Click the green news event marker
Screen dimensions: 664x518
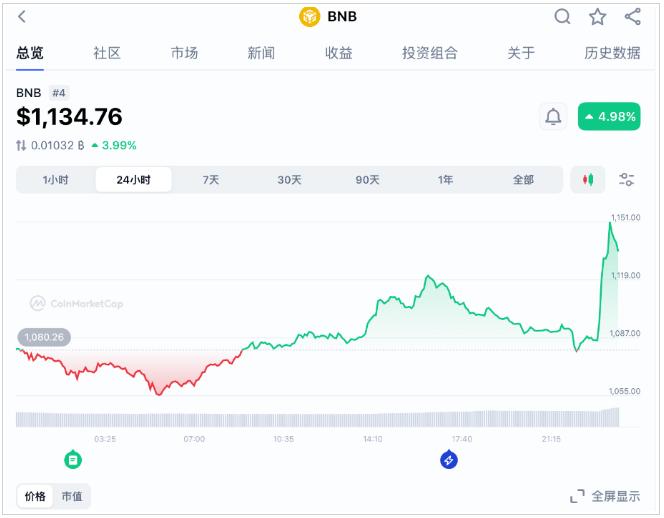pos(73,460)
